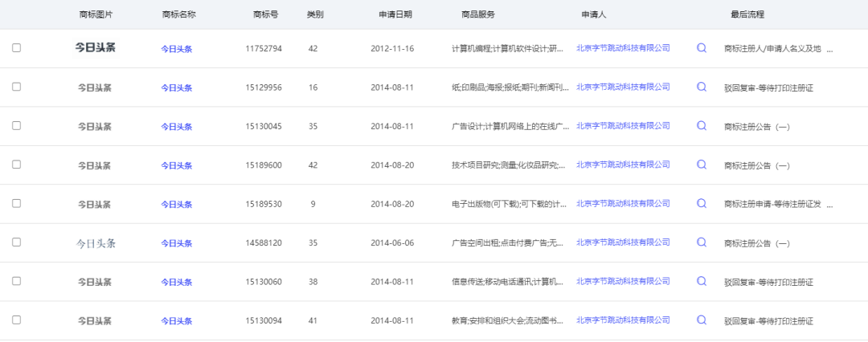
Task: Open the search icon for trademark 15130060
Action: click(702, 281)
